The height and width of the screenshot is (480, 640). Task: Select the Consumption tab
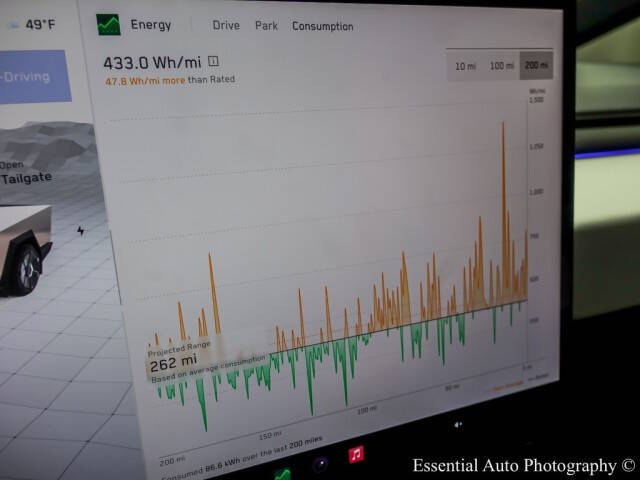click(x=322, y=26)
